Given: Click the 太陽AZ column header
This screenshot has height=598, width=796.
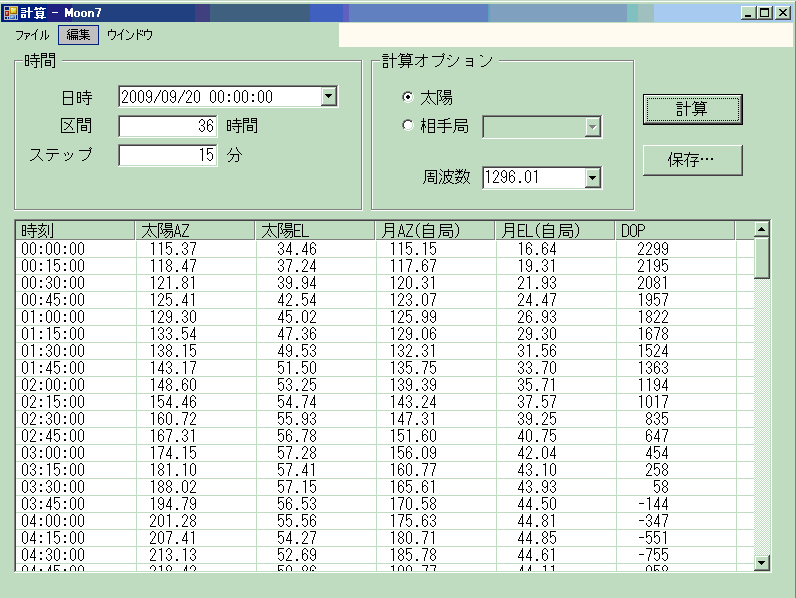Looking at the screenshot, I should (x=195, y=231).
